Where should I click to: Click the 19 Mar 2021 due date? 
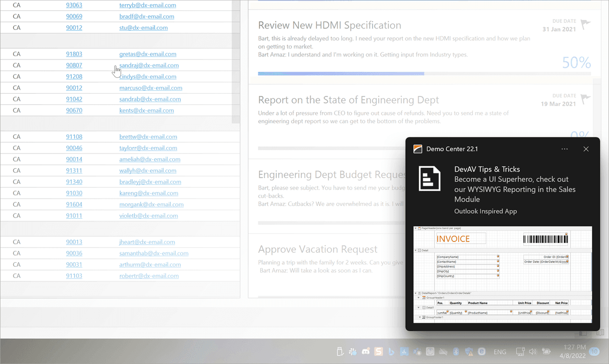pos(559,104)
